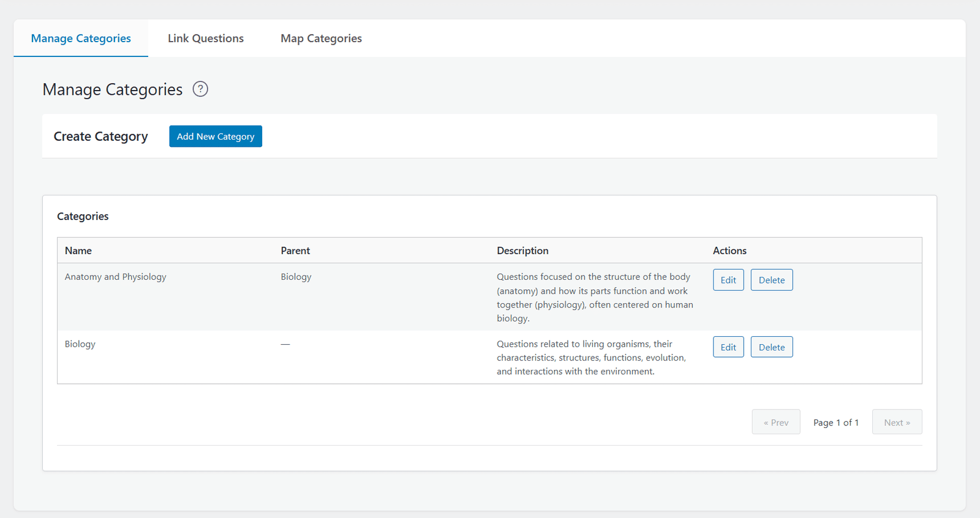Click the Parent column header
980x518 pixels.
[295, 250]
